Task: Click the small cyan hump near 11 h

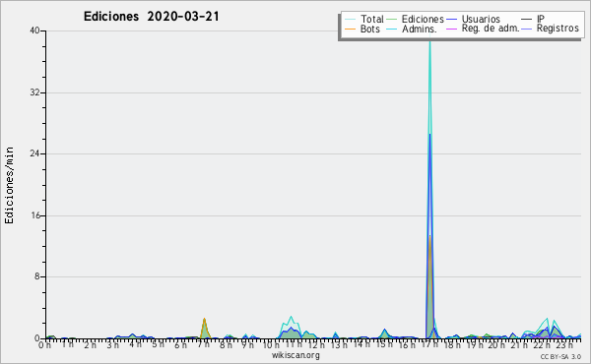Action: tap(291, 318)
